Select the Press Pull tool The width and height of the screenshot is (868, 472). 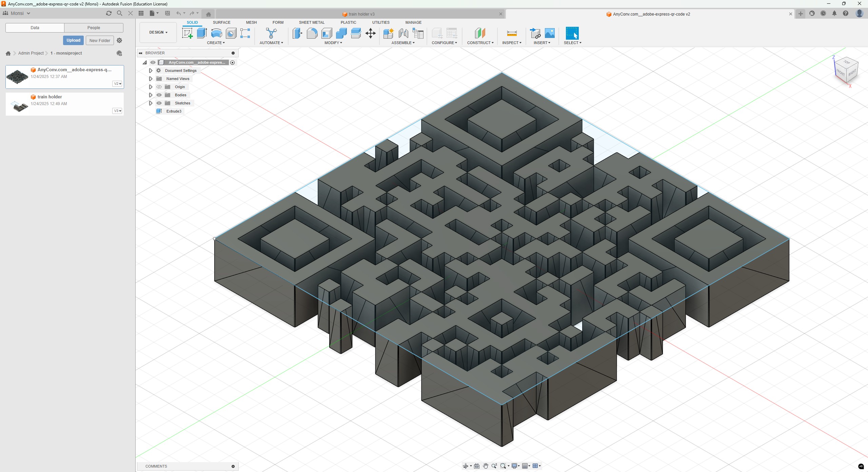point(297,33)
